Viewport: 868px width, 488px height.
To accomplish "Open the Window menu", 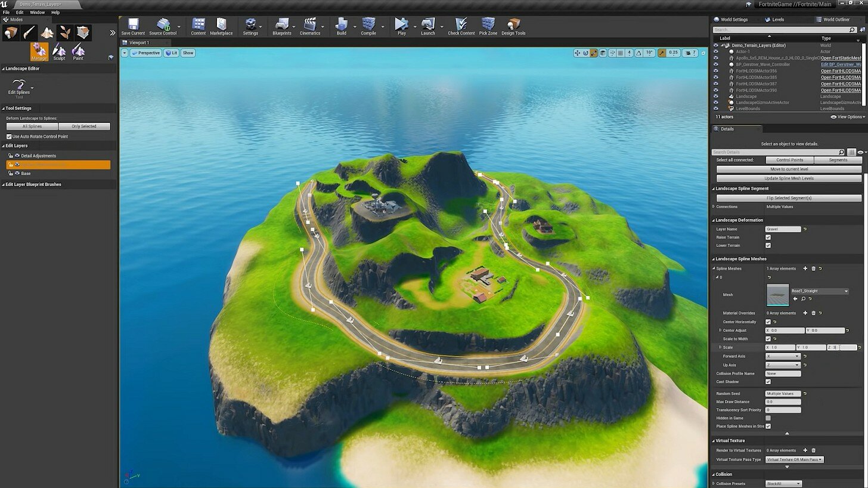I will (37, 12).
